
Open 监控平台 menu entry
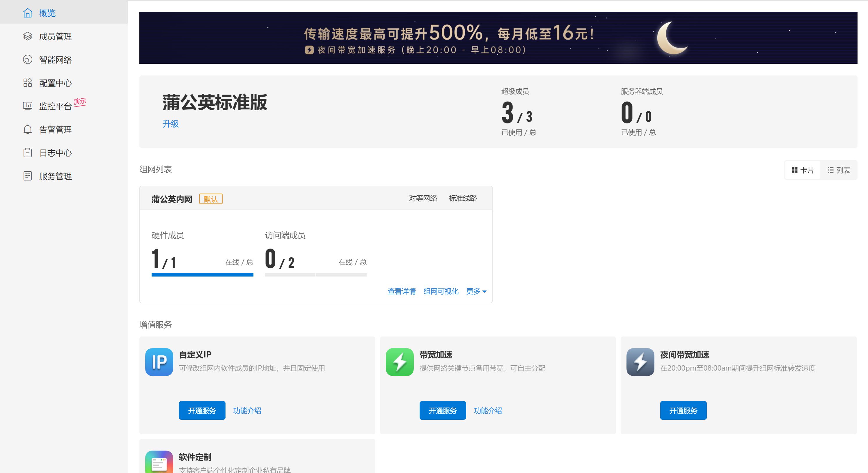(x=64, y=106)
